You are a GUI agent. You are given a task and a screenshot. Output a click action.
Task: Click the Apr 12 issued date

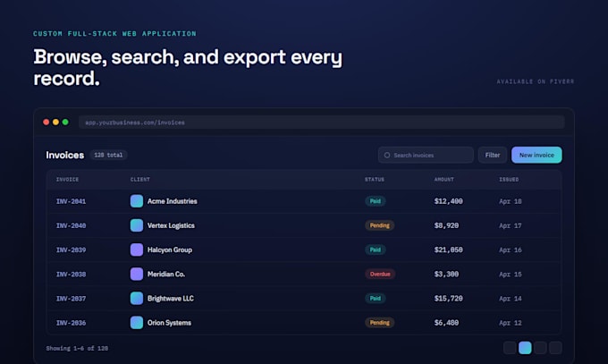tap(511, 323)
